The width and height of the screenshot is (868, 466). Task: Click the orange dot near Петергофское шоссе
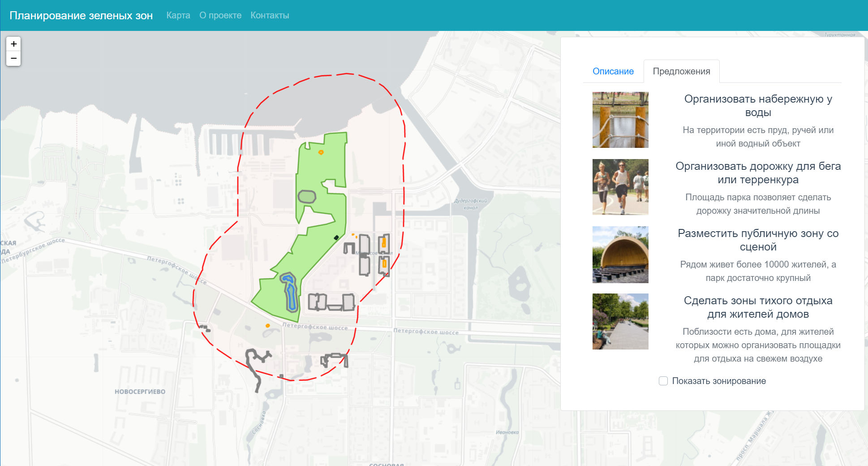coord(268,326)
